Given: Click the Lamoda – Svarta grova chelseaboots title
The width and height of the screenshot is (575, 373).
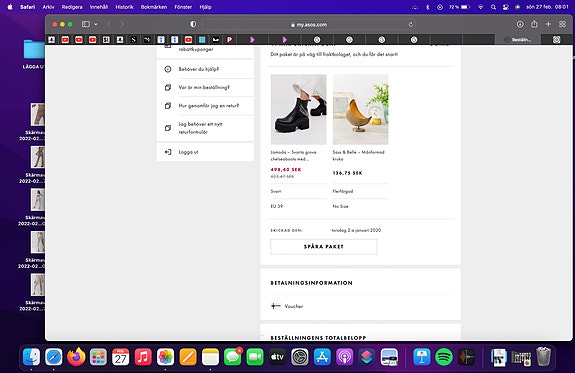Looking at the screenshot, I should 293,156.
